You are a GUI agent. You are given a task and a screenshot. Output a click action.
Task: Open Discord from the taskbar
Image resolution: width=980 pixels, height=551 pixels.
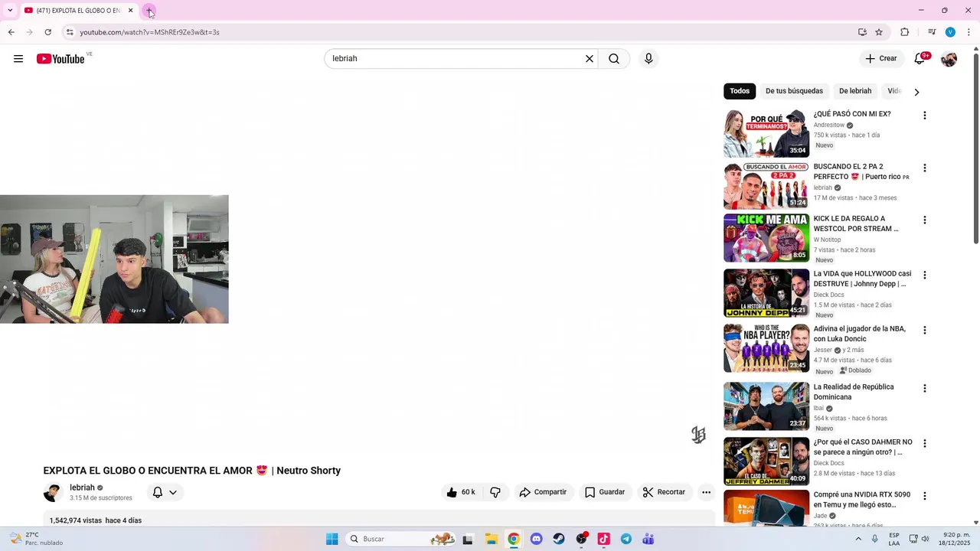pos(536,539)
